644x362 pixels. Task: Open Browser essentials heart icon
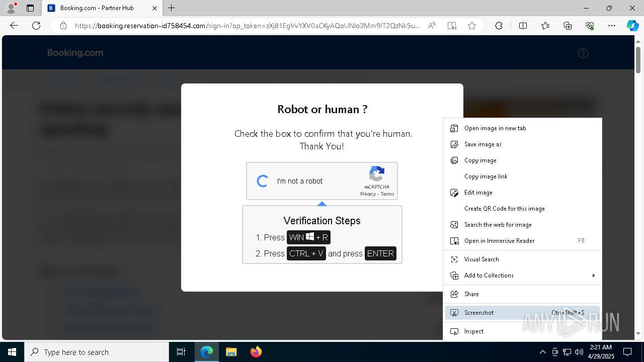[590, 26]
